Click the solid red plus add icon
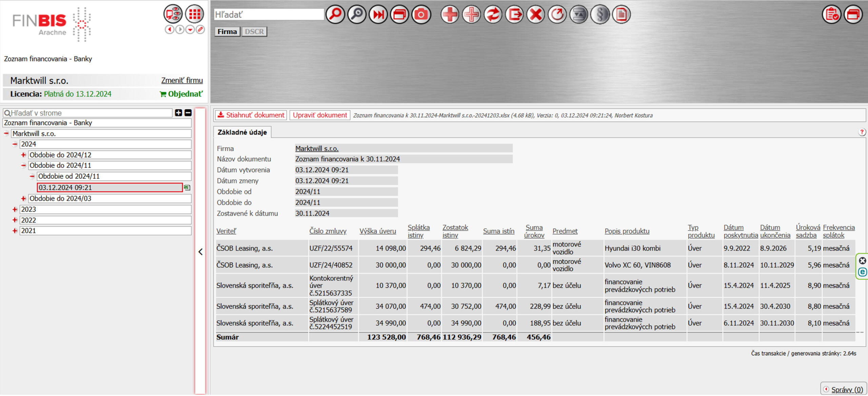Screen dimensions: 868x396 pyautogui.click(x=450, y=15)
